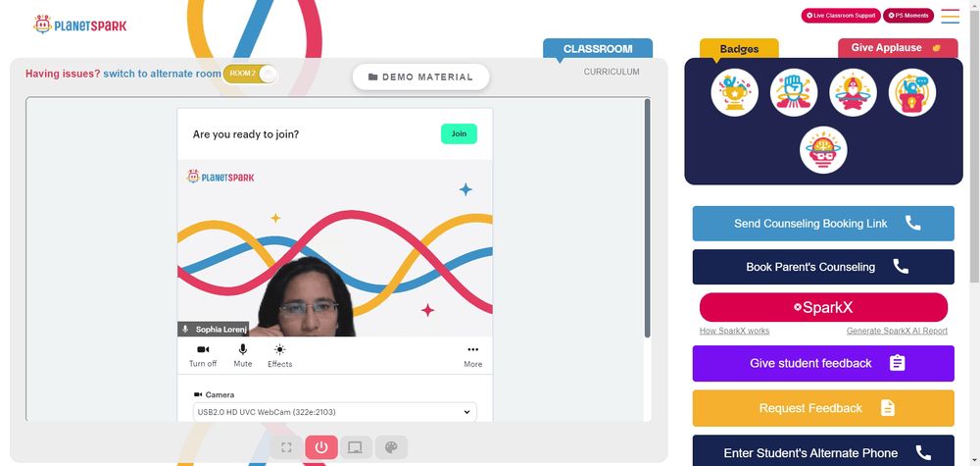This screenshot has width=980, height=466.
Task: Open video Effects options
Action: coord(279,356)
